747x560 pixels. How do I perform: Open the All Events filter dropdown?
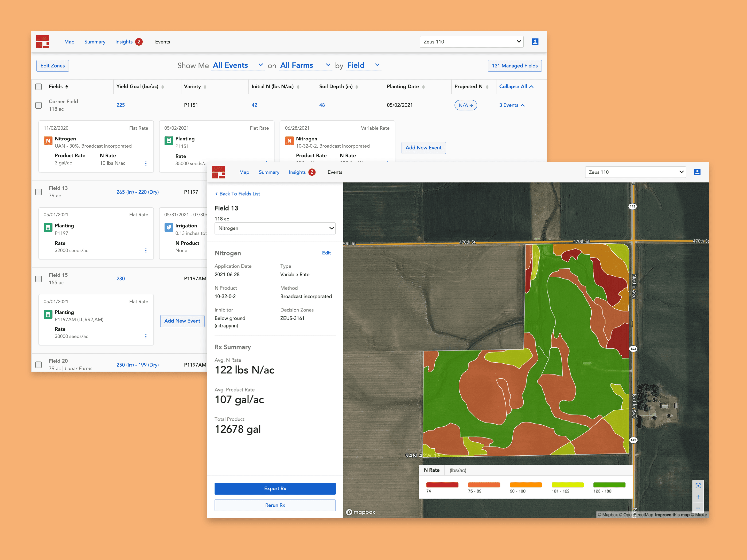pyautogui.click(x=238, y=65)
